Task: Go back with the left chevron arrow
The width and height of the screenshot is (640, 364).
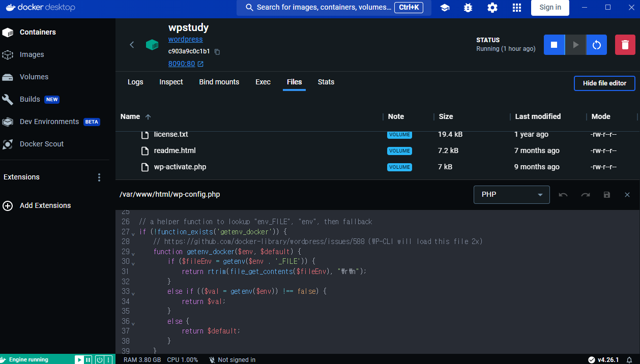Action: pos(132,45)
